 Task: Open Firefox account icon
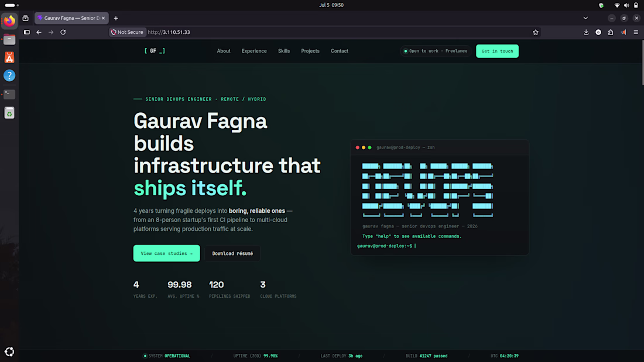point(598,32)
